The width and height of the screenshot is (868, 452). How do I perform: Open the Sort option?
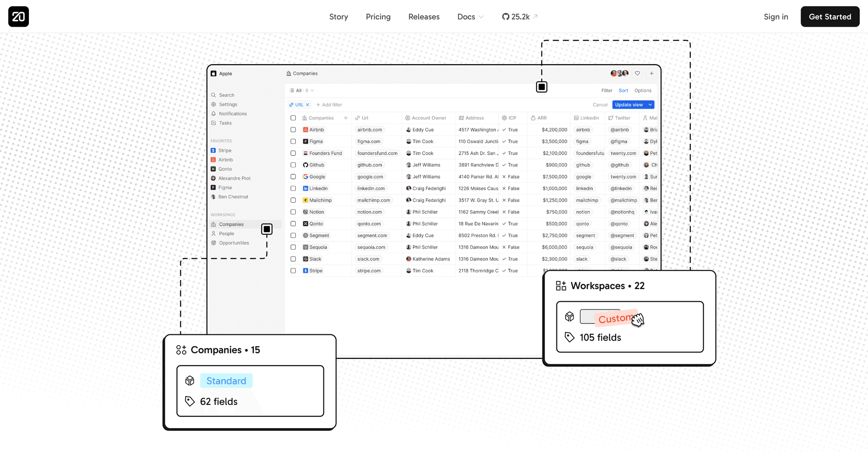tap(623, 90)
